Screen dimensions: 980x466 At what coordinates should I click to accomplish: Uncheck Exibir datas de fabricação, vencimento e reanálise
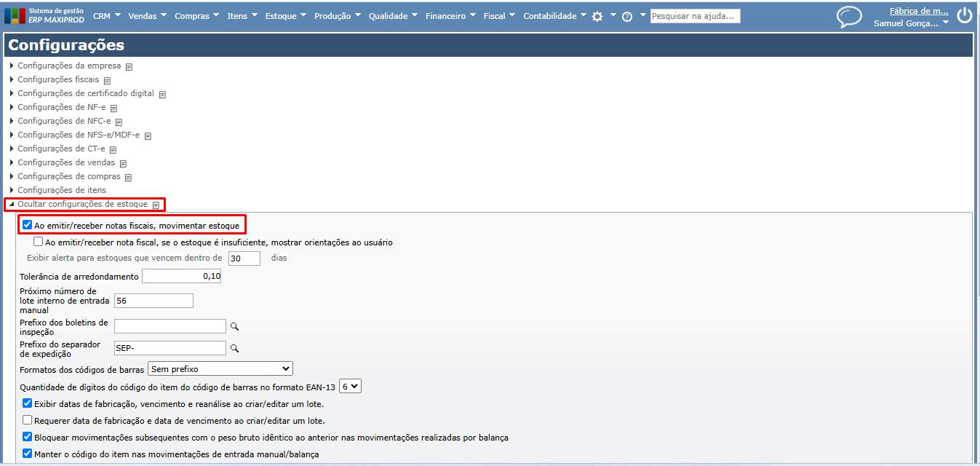[x=27, y=403]
